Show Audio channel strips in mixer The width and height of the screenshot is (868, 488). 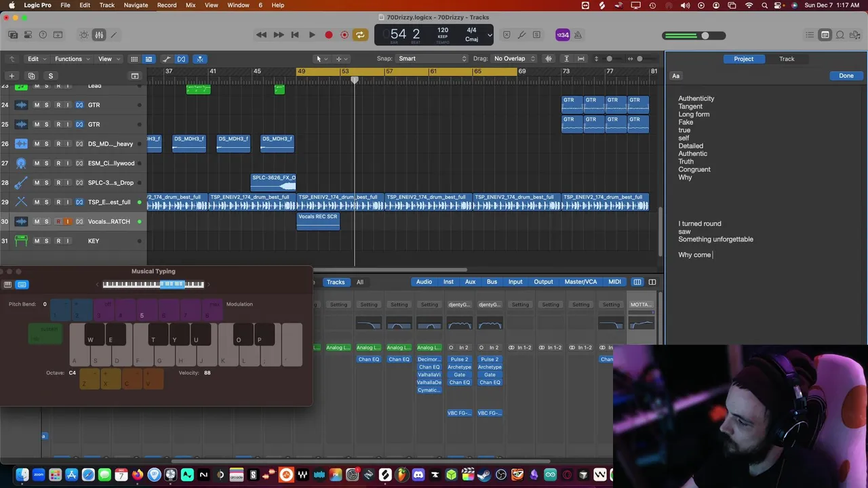(424, 282)
